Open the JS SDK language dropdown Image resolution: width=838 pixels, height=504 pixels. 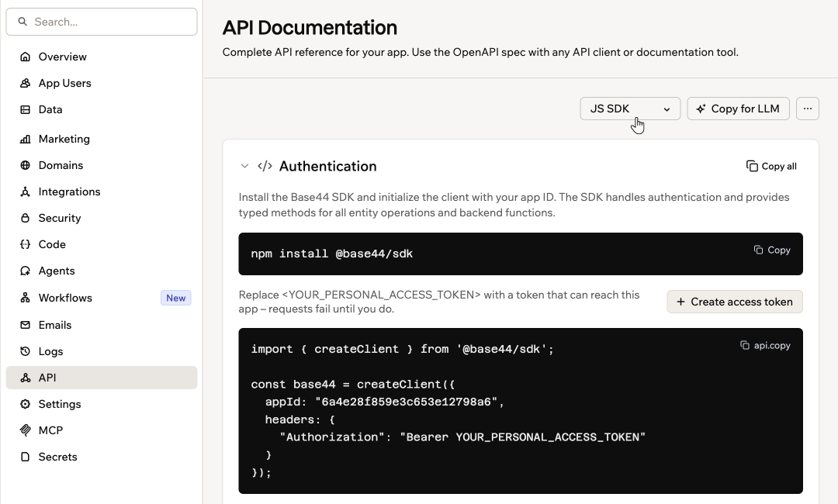630,109
